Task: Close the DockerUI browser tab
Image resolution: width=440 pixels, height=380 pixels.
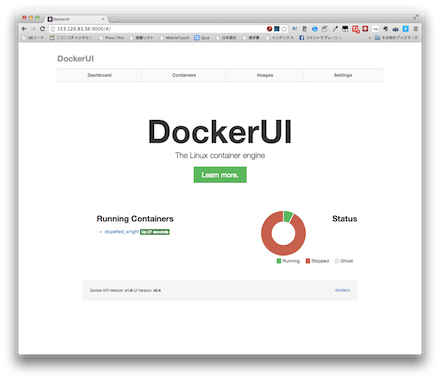Action: [103, 19]
